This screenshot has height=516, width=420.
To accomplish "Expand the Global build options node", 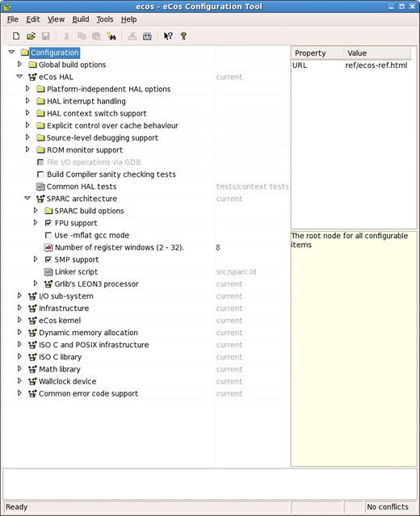I will [19, 64].
